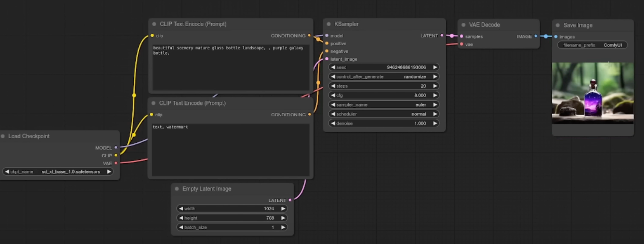Increase steps using the right arrow

click(x=435, y=86)
